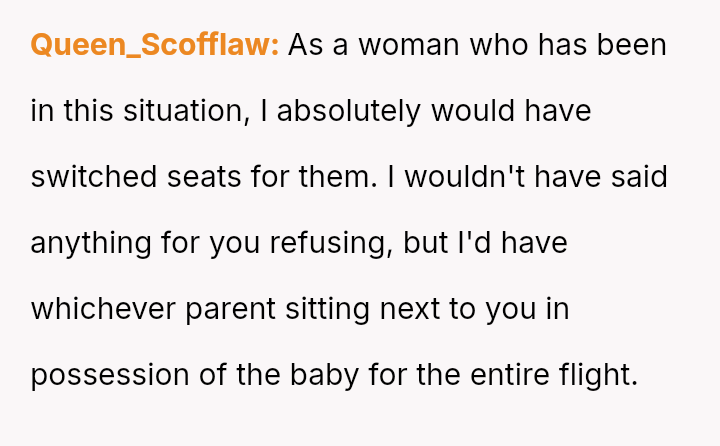The image size is (720, 446).
Task: Click the word "next" in the comment
Action: (x=410, y=309)
